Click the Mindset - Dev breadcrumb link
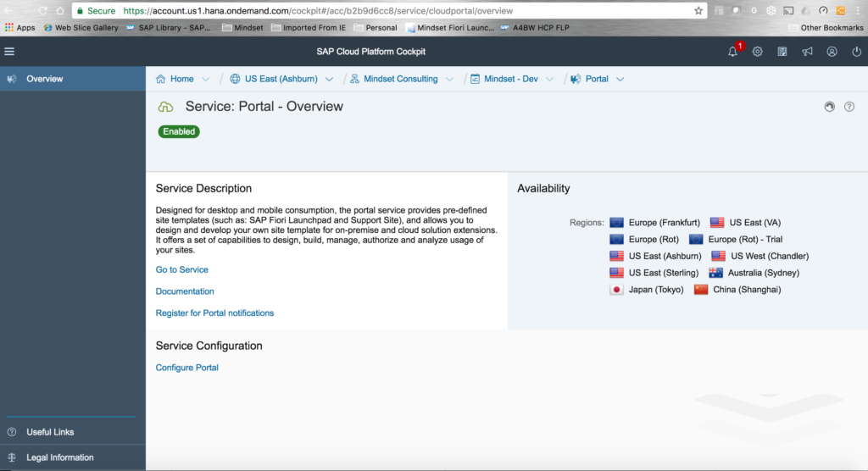Image resolution: width=868 pixels, height=471 pixels. [511, 79]
